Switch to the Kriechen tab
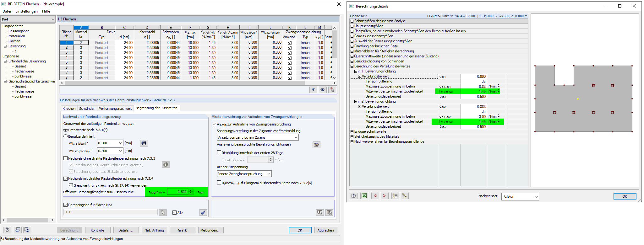Screen dimensions: 644x245 click(x=69, y=109)
